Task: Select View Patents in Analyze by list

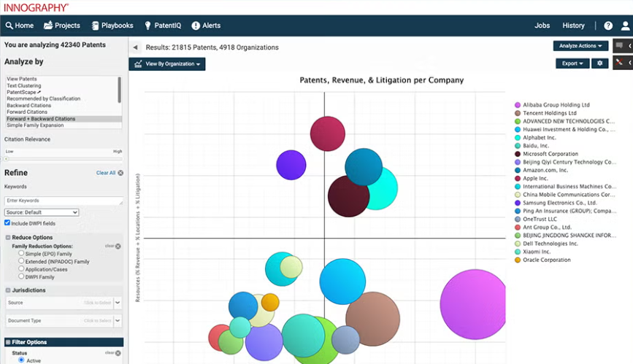Action: coord(22,79)
